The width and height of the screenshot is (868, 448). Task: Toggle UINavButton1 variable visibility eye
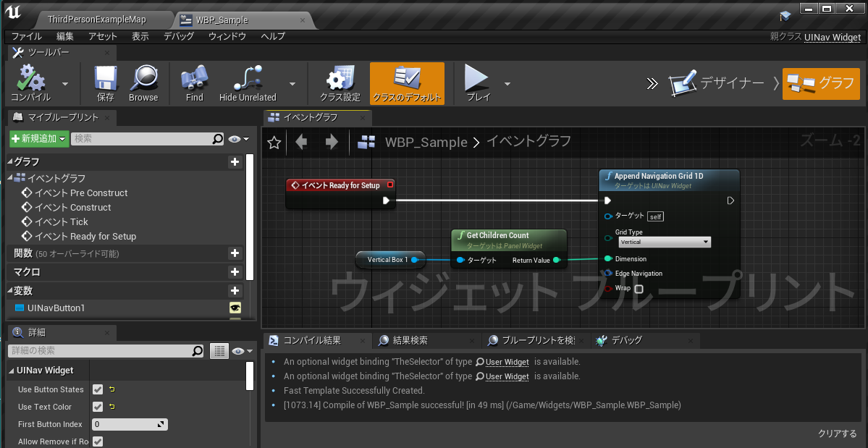(x=235, y=308)
